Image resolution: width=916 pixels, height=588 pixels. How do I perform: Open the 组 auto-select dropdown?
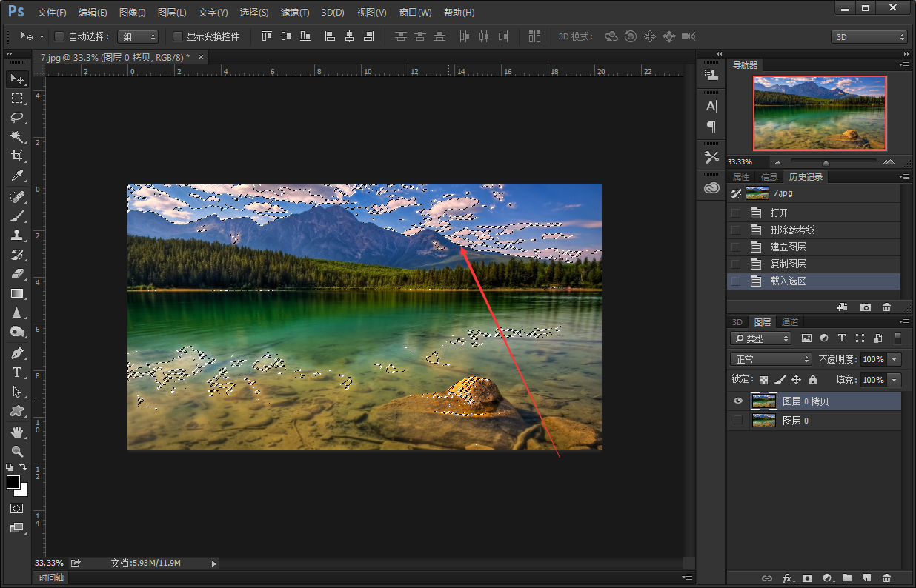click(138, 36)
